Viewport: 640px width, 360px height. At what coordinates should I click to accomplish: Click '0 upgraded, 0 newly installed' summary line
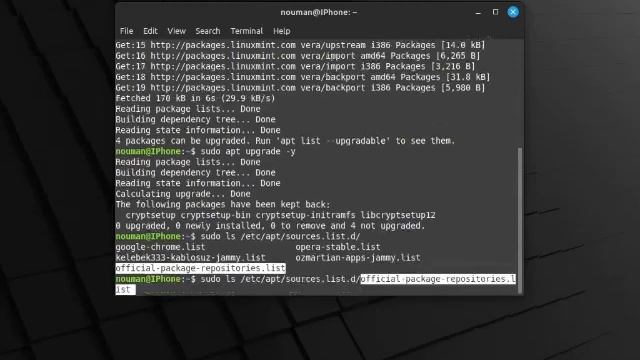pyautogui.click(x=270, y=226)
